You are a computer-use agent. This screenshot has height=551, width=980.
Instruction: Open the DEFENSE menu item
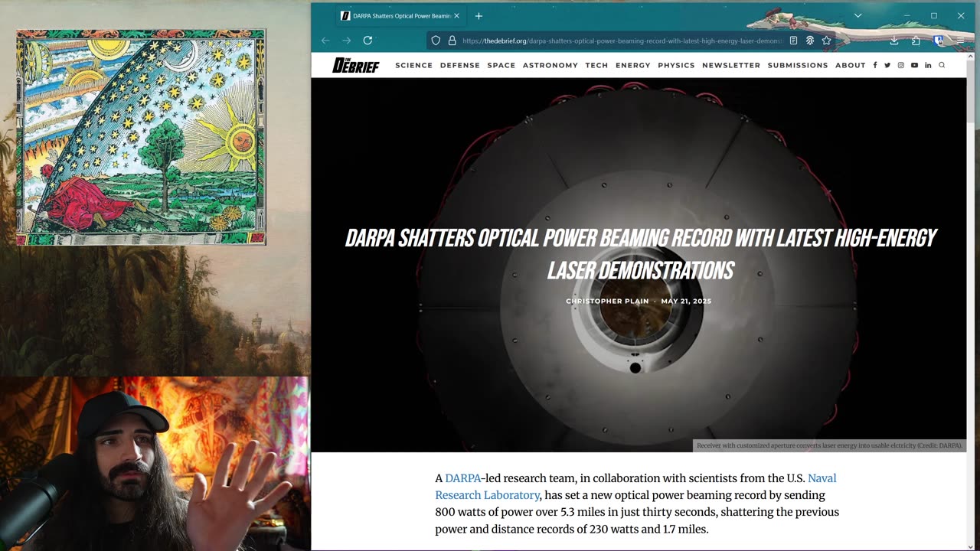click(460, 65)
